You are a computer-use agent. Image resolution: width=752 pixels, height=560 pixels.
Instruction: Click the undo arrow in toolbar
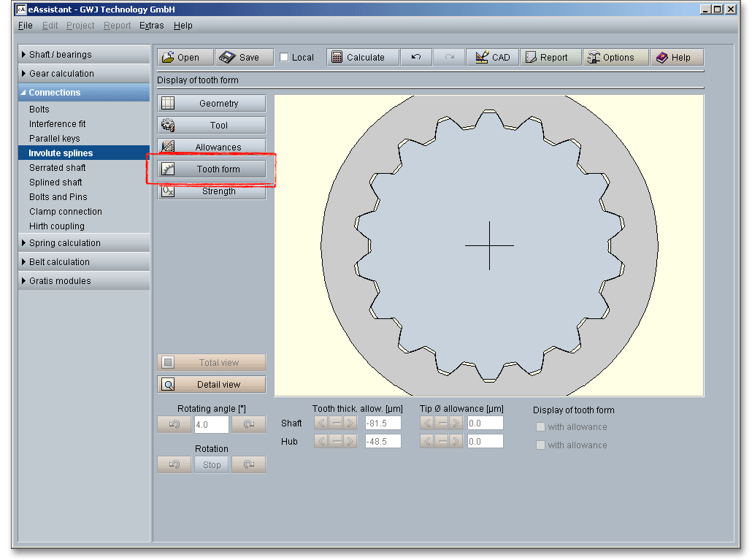(416, 58)
